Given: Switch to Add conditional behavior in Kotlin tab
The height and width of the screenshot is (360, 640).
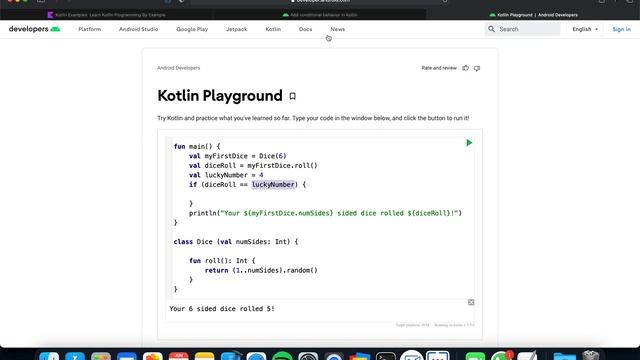Looking at the screenshot, I should 320,15.
